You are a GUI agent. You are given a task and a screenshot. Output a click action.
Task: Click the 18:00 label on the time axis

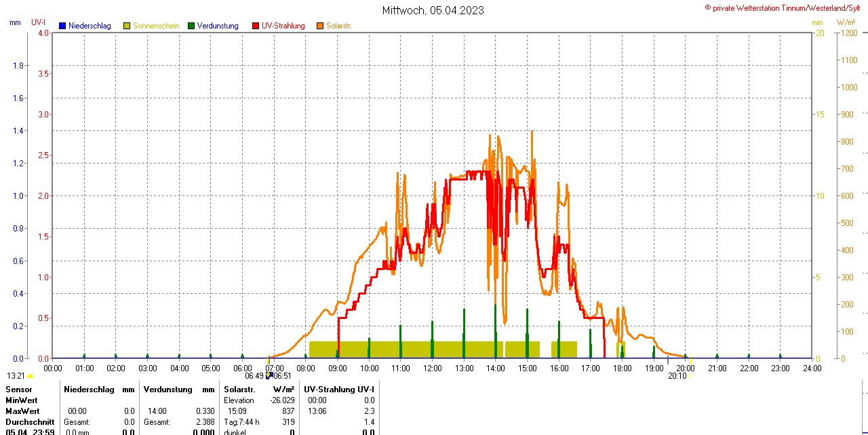[623, 368]
